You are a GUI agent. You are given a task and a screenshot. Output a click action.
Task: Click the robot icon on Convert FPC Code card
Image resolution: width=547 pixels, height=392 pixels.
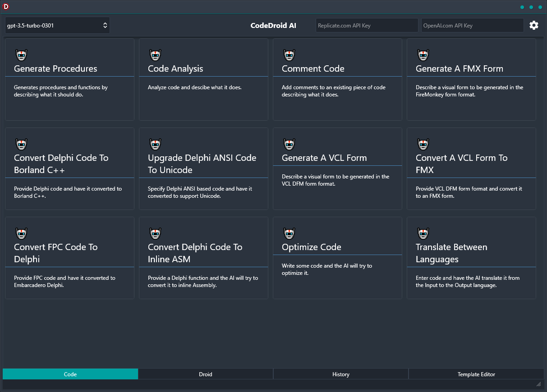21,233
